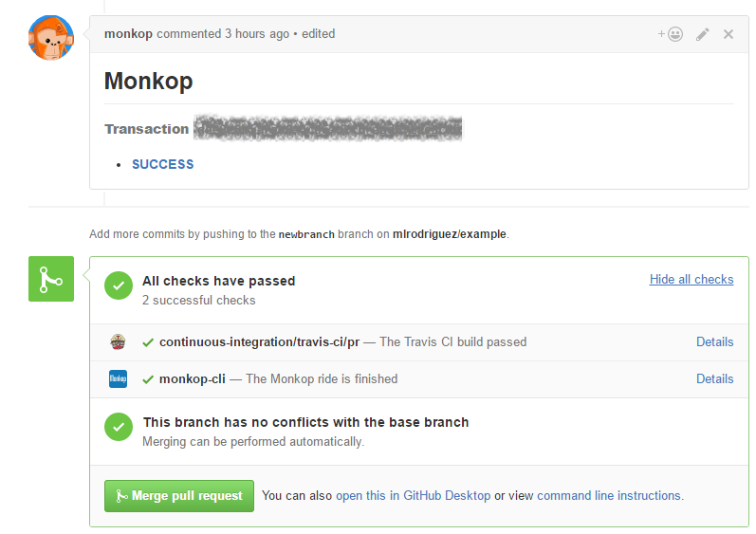Open Details for Travis CI build
This screenshot has height=534, width=756.
(714, 341)
